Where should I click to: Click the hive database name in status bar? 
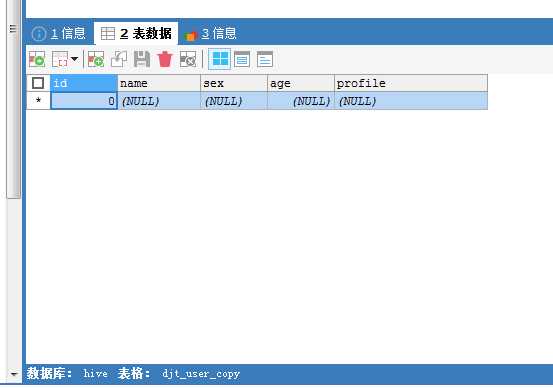pyautogui.click(x=96, y=373)
